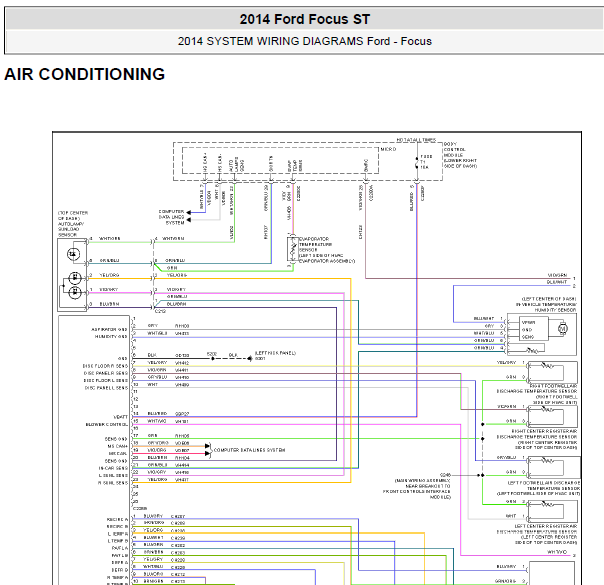Click the evaporator temperature sensor resistor symbol
604x585 pixels.
(x=292, y=250)
